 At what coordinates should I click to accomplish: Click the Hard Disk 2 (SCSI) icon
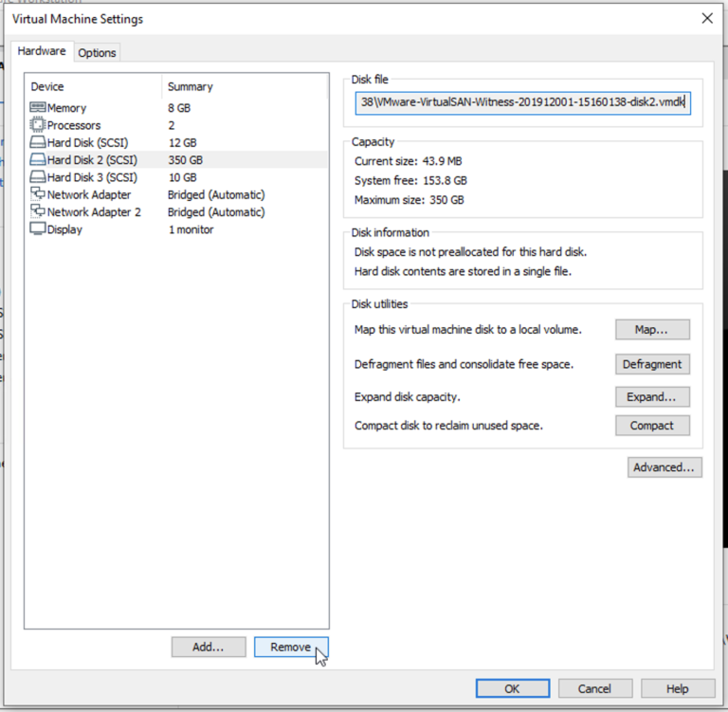[38, 160]
